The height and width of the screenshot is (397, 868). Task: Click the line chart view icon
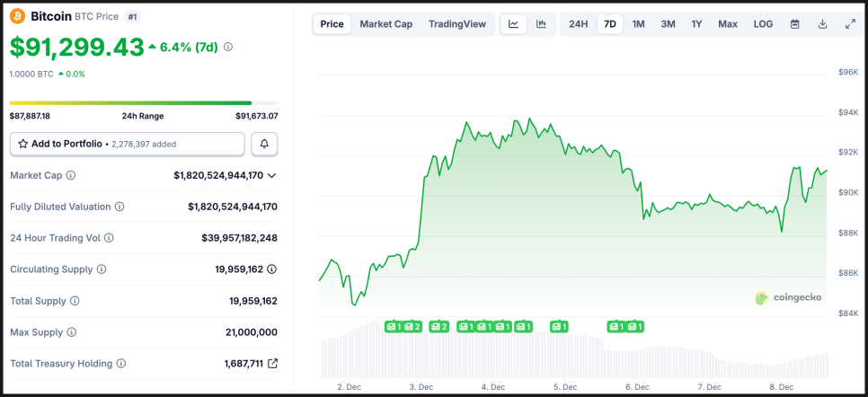(513, 24)
